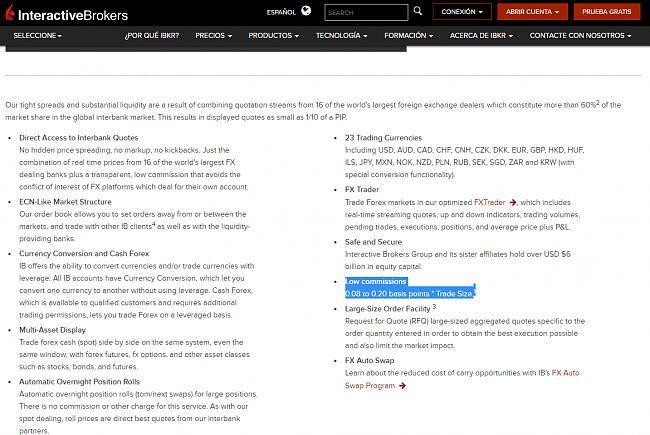Expand the Acerca de IBKR menu

tap(481, 36)
